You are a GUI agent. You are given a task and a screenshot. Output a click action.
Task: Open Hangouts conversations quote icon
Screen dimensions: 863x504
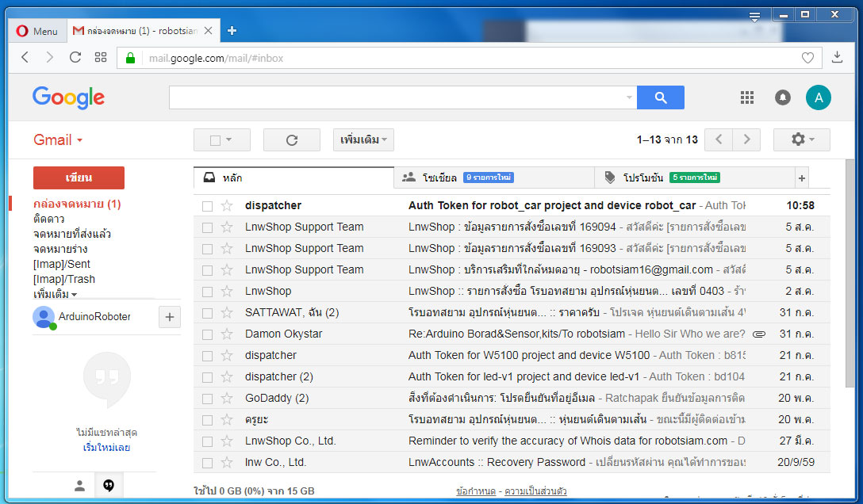point(109,486)
